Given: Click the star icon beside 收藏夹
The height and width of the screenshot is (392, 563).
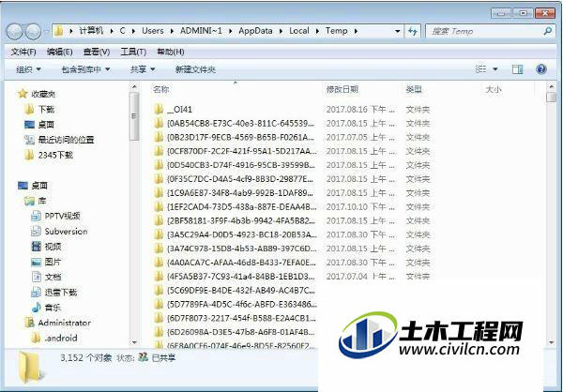Looking at the screenshot, I should click(23, 94).
